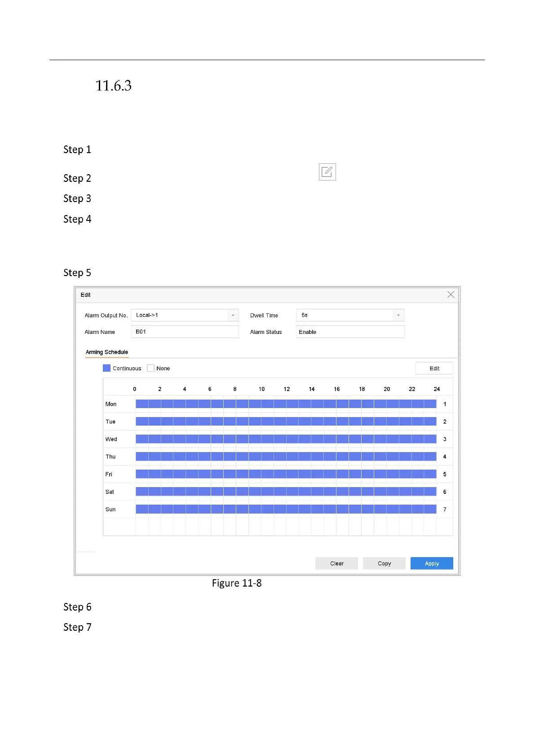Switch to the Arming Schedule tab
The height and width of the screenshot is (756, 535).
click(x=107, y=352)
